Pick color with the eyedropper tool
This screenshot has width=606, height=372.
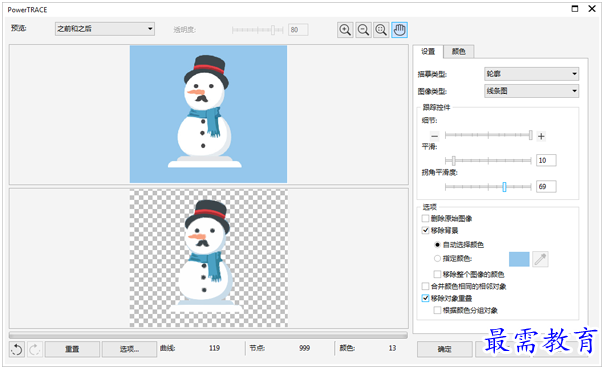pos(540,259)
